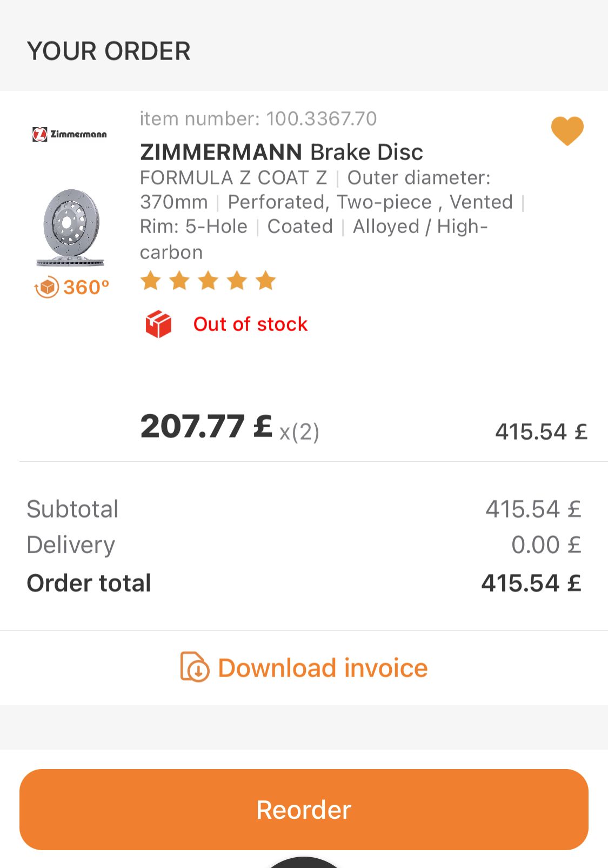Open the 360° product view icon
The image size is (608, 868).
(x=71, y=287)
